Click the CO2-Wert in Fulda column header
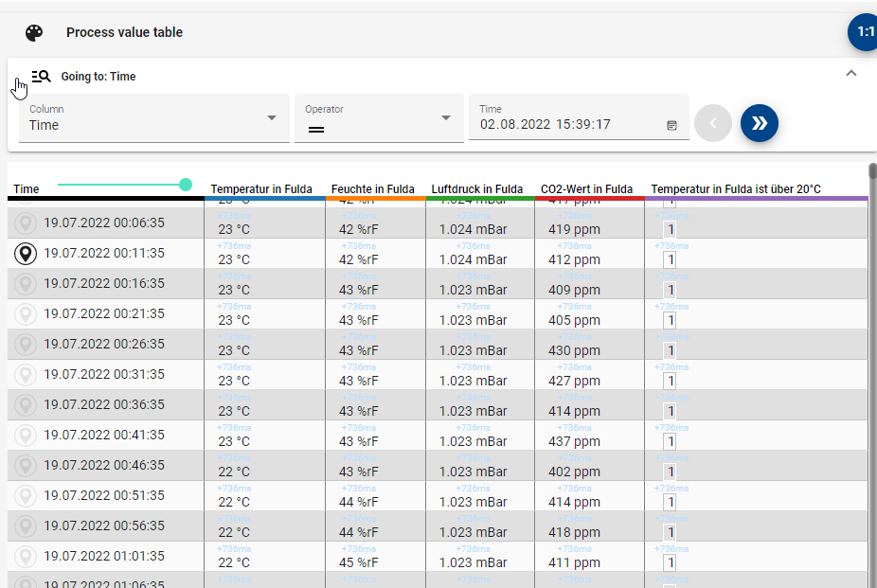877x588 pixels. (586, 189)
